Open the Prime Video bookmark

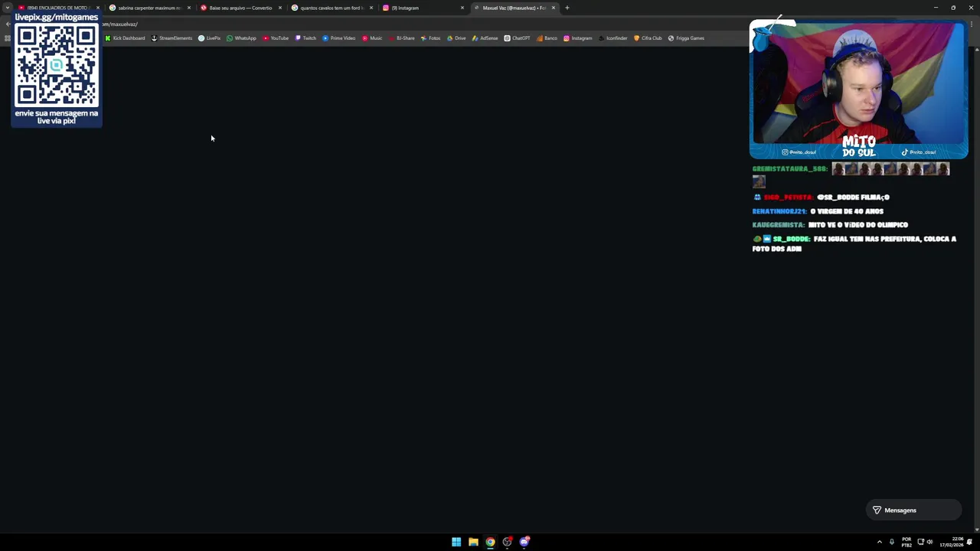[338, 38]
